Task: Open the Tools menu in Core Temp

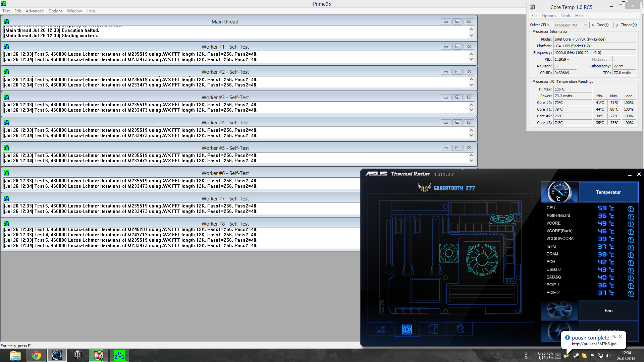Action: [566, 16]
